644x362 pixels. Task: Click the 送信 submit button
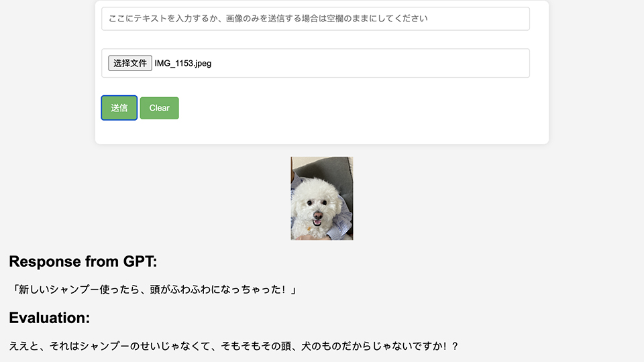pos(119,108)
